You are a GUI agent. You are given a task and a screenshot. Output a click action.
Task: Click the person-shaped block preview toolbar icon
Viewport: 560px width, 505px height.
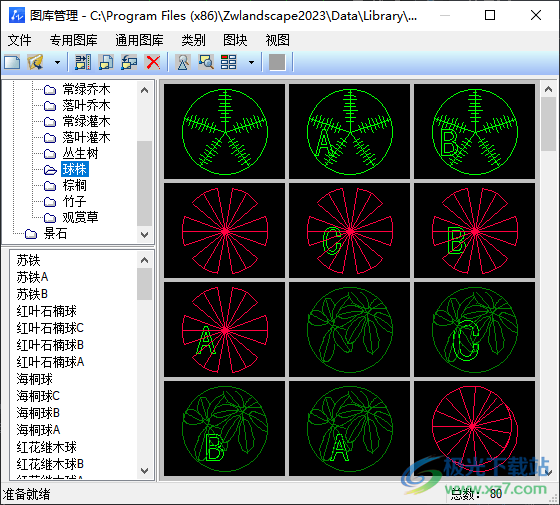pos(183,62)
